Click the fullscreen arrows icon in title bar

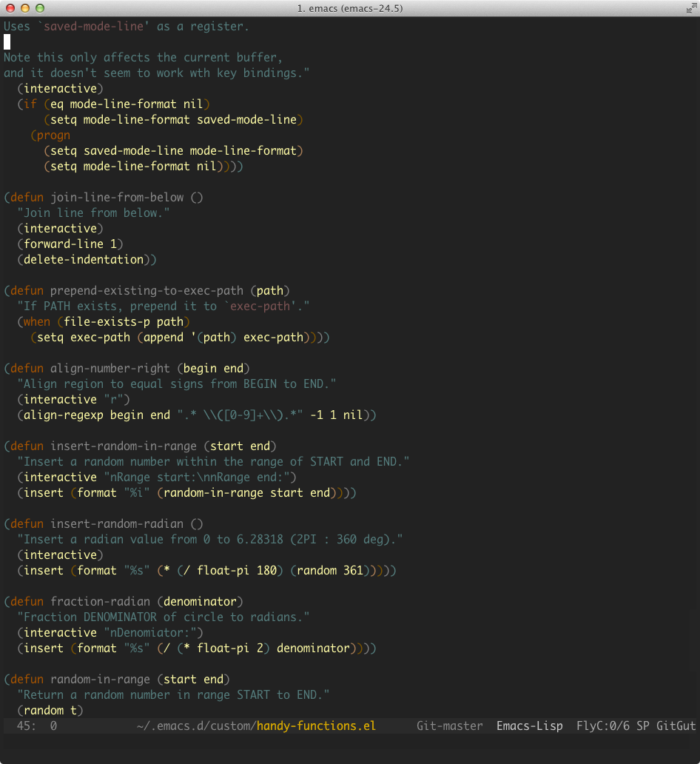click(x=691, y=8)
